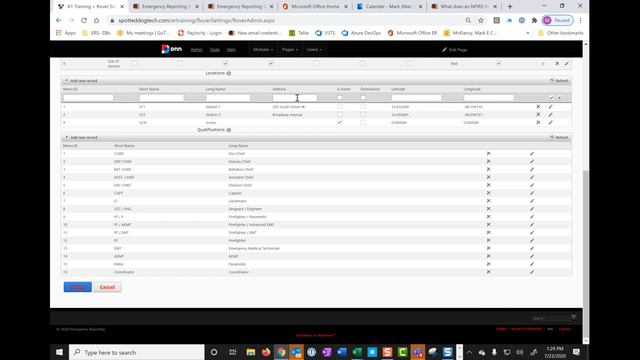Screen dimensions: 640x360
Task: Uncheck Is Alarm for Scene location
Action: tap(340, 122)
